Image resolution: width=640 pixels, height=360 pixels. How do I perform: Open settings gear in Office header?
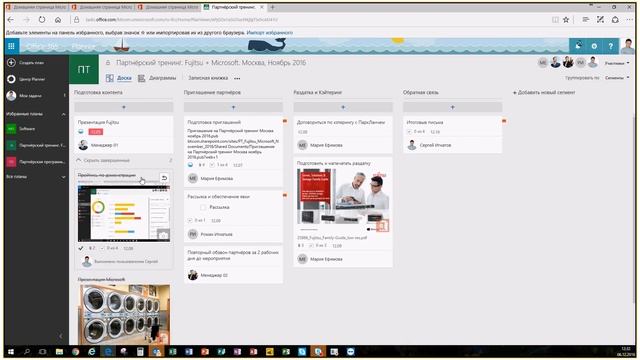[594, 46]
